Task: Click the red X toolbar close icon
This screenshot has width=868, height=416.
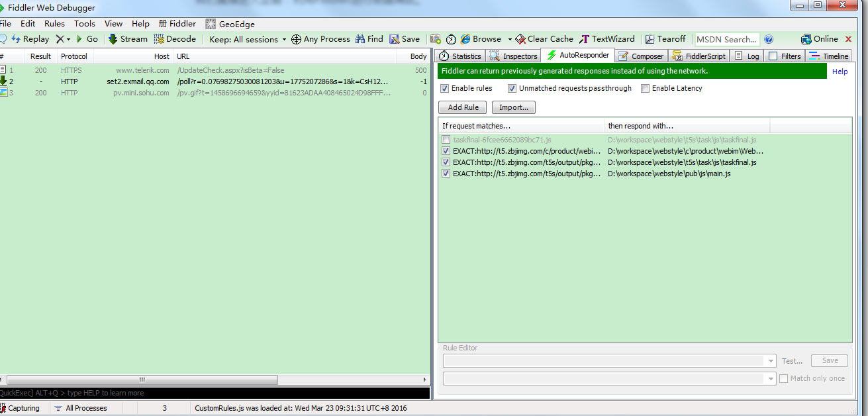Action: (x=848, y=39)
